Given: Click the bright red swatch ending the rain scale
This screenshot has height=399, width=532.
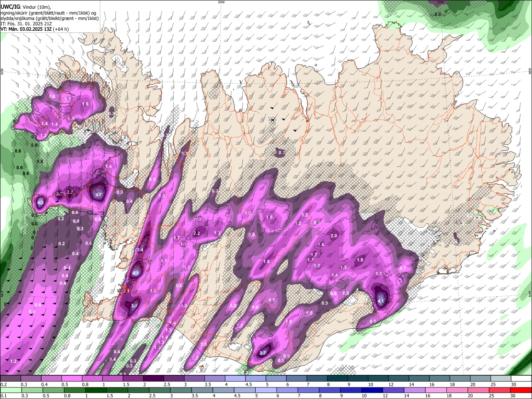Looking at the screenshot, I should coord(521,390).
